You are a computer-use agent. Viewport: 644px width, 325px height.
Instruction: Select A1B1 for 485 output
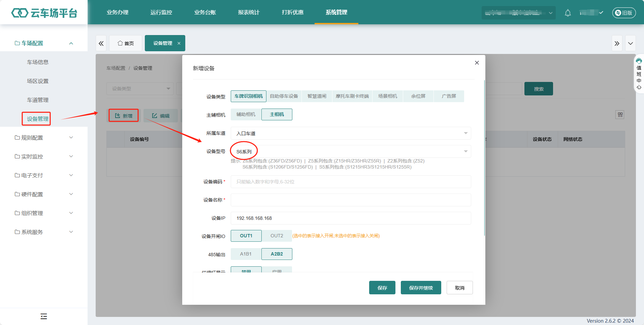coord(246,254)
